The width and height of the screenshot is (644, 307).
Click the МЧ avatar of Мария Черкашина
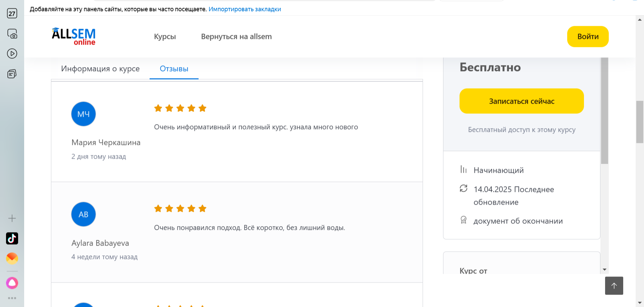84,114
